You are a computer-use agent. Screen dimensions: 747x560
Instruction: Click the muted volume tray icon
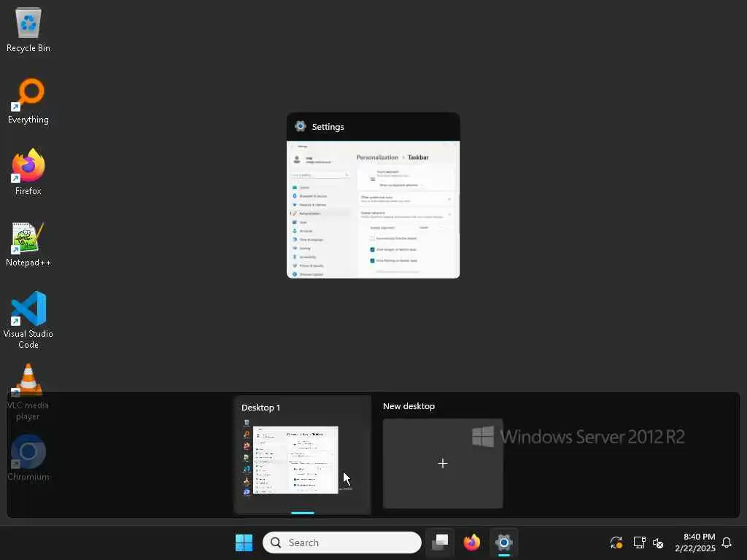pos(658,542)
